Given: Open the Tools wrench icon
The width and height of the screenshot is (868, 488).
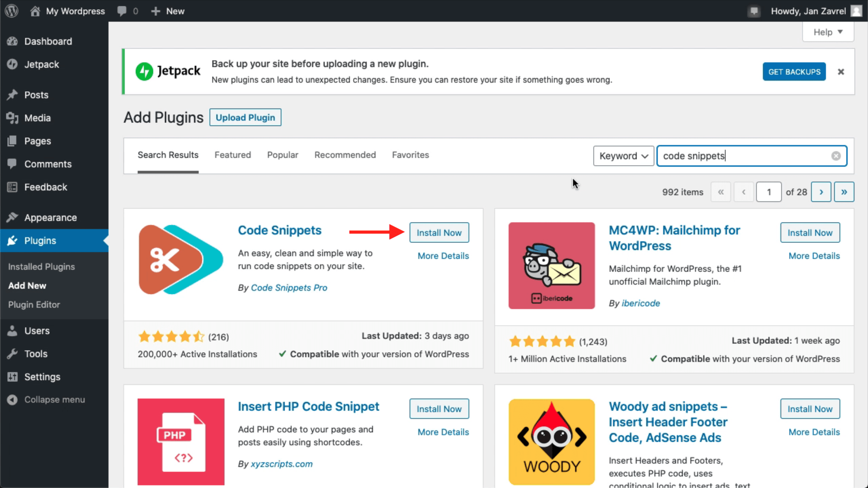Looking at the screenshot, I should click(12, 354).
